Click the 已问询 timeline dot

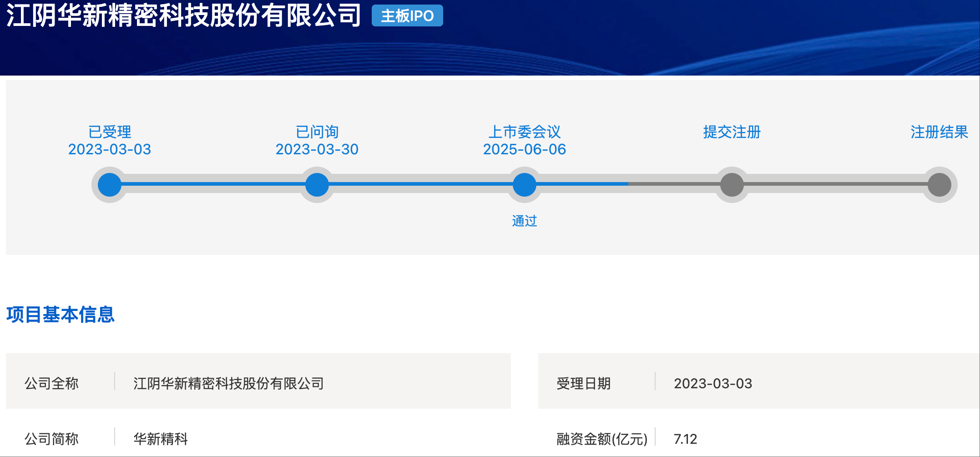pos(317,185)
